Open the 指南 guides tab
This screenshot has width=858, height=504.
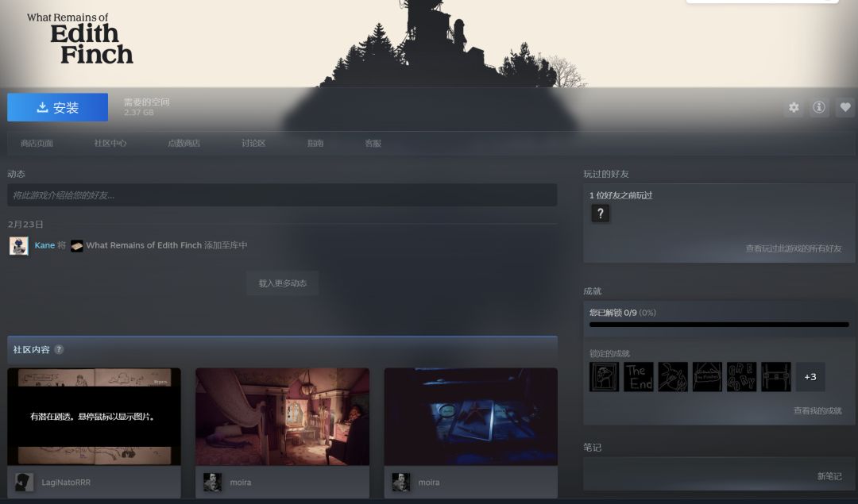(x=315, y=143)
